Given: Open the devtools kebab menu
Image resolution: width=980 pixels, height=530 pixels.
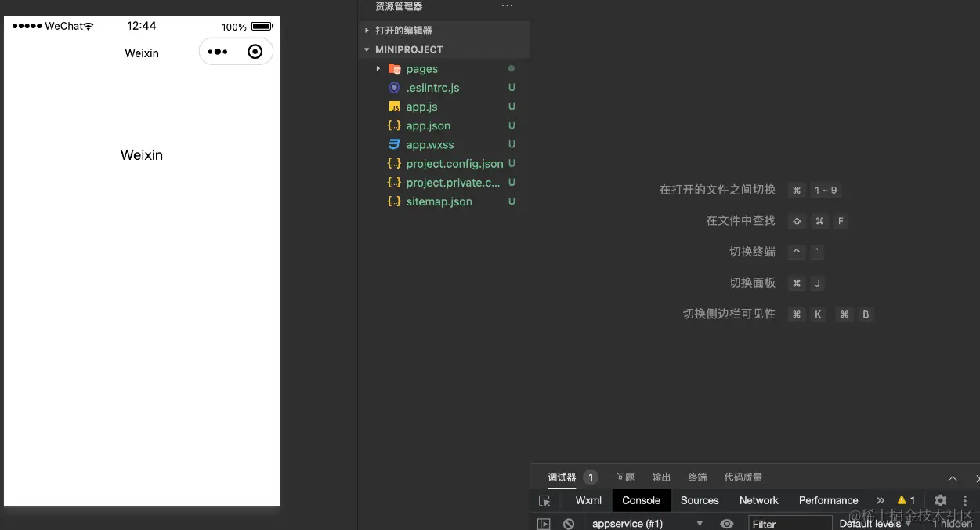Looking at the screenshot, I should (965, 500).
